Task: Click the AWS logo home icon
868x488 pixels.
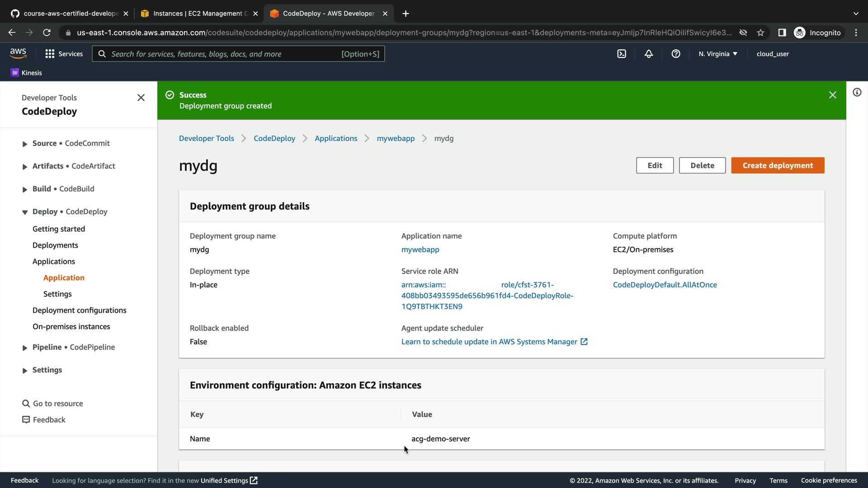Action: point(18,53)
